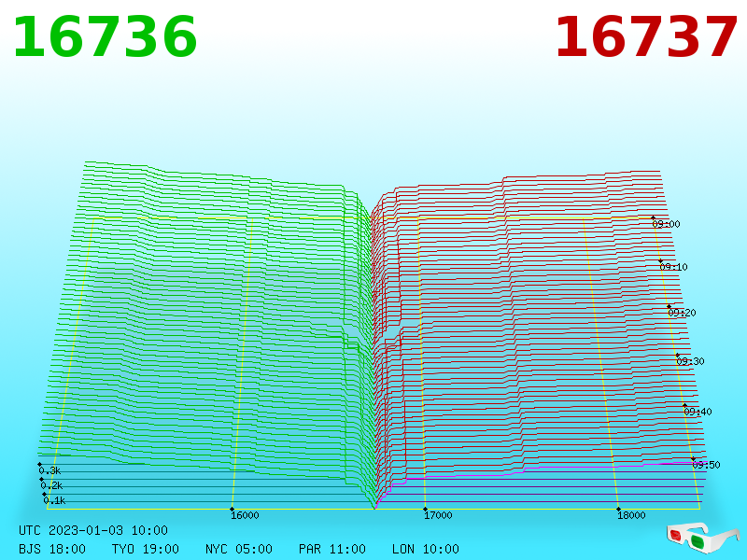Click the LON 10:00 London time
The image size is (747, 560).
[x=426, y=549]
